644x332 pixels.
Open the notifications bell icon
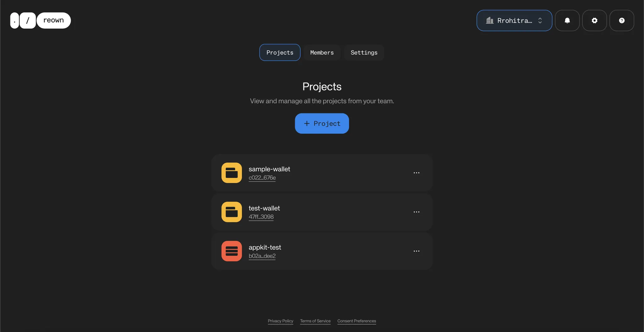(567, 20)
